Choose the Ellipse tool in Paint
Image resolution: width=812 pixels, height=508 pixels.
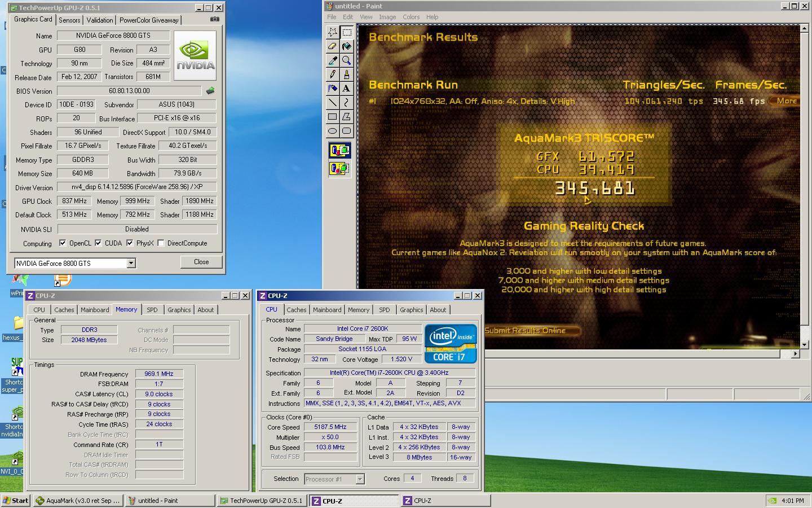click(x=333, y=131)
